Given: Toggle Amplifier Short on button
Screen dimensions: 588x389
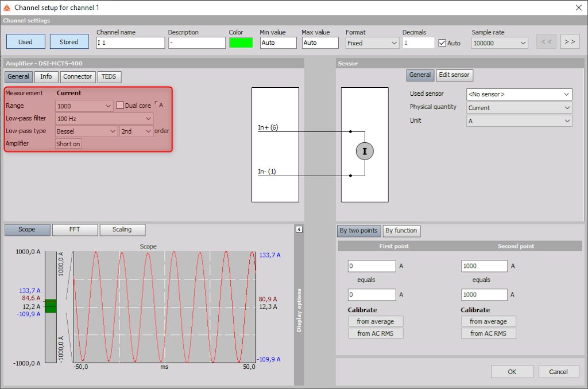Looking at the screenshot, I should [x=68, y=144].
